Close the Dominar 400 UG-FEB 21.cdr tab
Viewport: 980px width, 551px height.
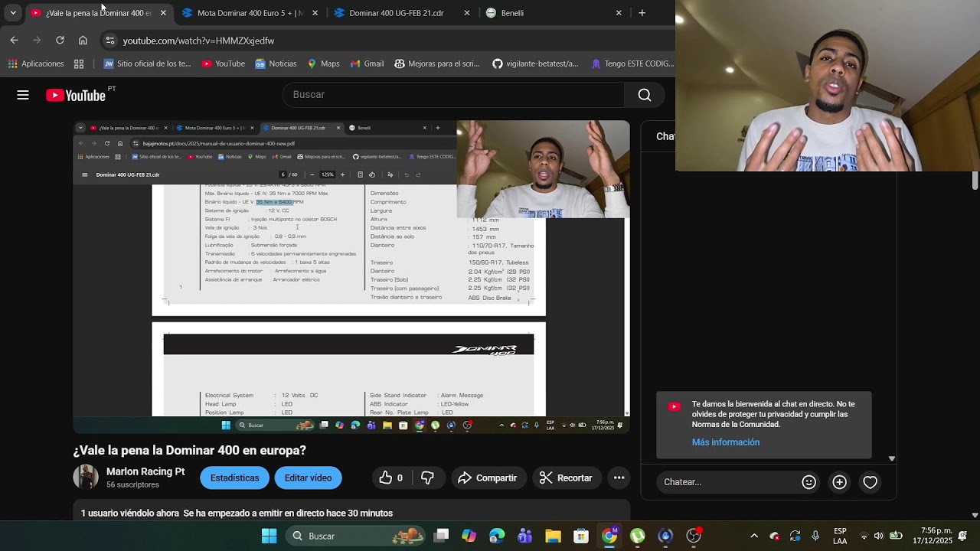[467, 13]
